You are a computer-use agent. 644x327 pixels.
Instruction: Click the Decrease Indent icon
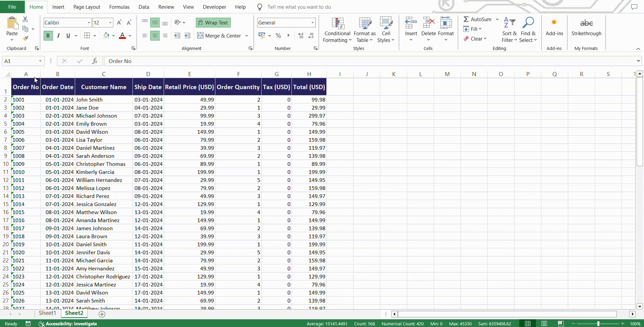[177, 36]
